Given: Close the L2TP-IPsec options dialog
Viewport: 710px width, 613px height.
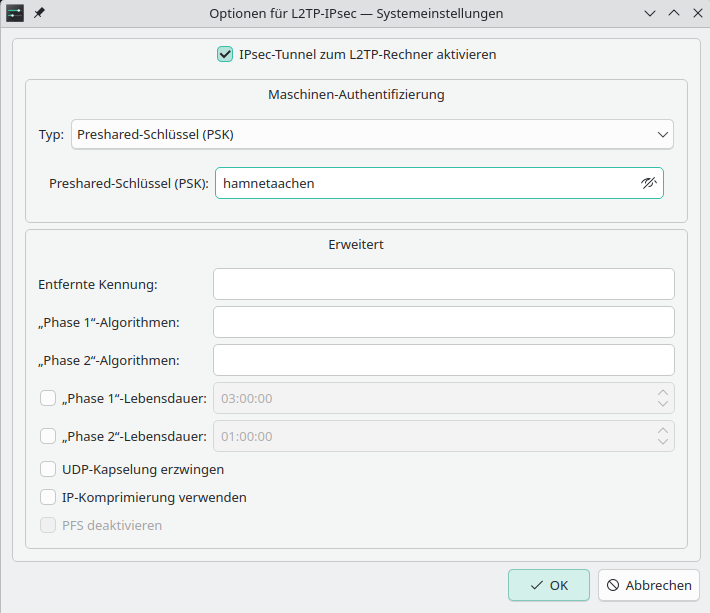Looking at the screenshot, I should 694,13.
